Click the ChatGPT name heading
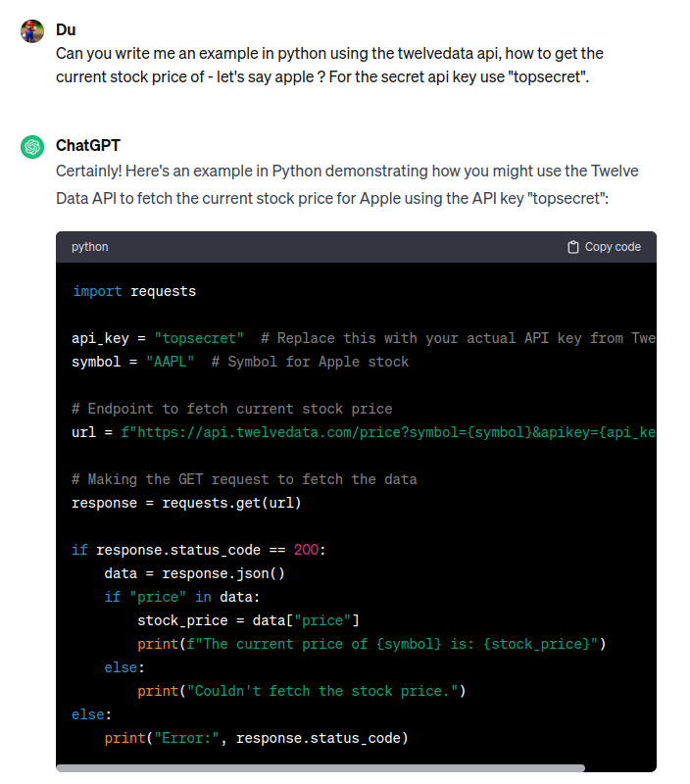This screenshot has height=784, width=690. (88, 145)
